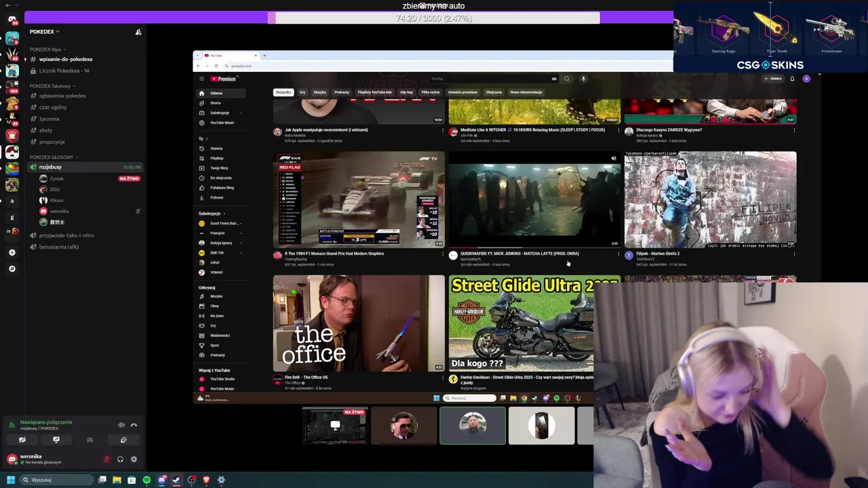The width and height of the screenshot is (868, 488).
Task: Start YouTube voice search microphone
Action: point(583,79)
